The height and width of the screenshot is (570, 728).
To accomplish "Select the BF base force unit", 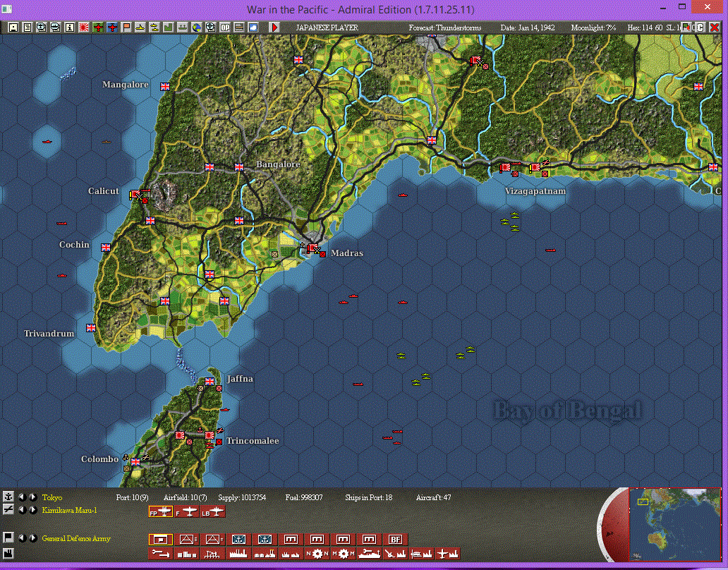I will point(395,540).
